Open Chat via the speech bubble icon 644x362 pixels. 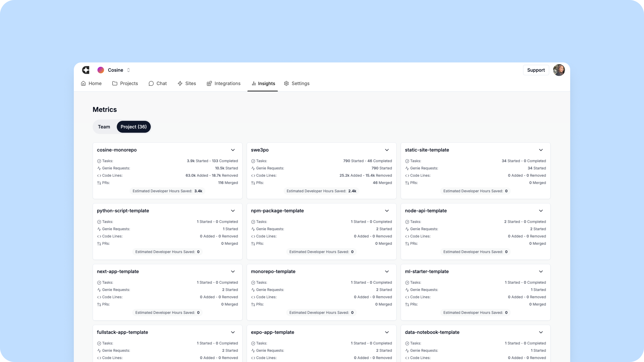151,83
